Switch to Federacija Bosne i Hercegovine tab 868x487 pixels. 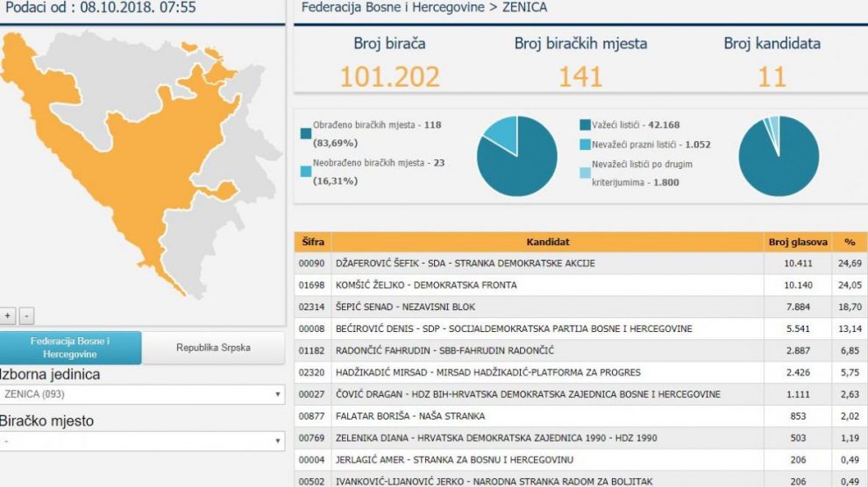point(70,348)
